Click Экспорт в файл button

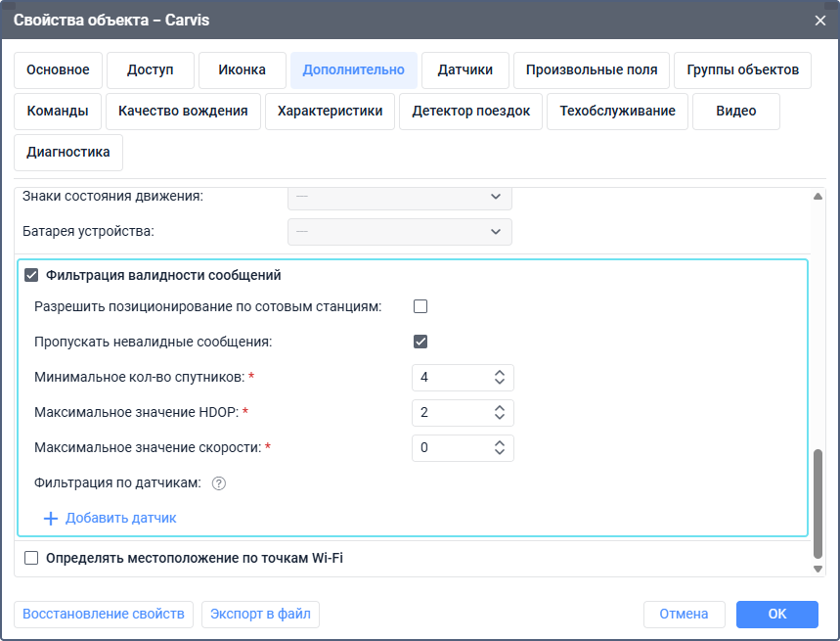pyautogui.click(x=260, y=614)
